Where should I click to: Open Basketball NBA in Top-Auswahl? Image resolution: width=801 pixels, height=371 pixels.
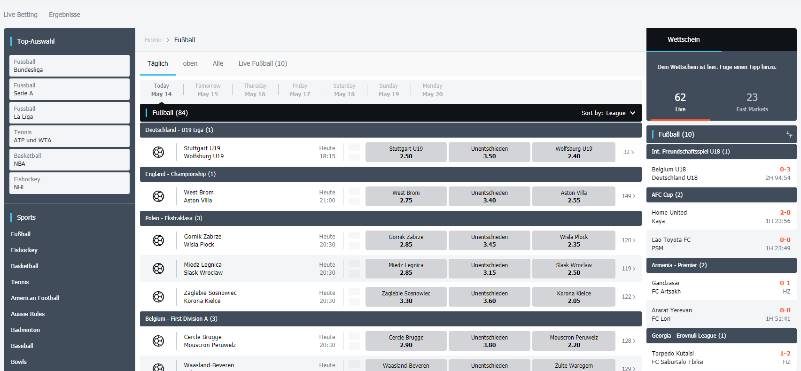[x=69, y=160]
